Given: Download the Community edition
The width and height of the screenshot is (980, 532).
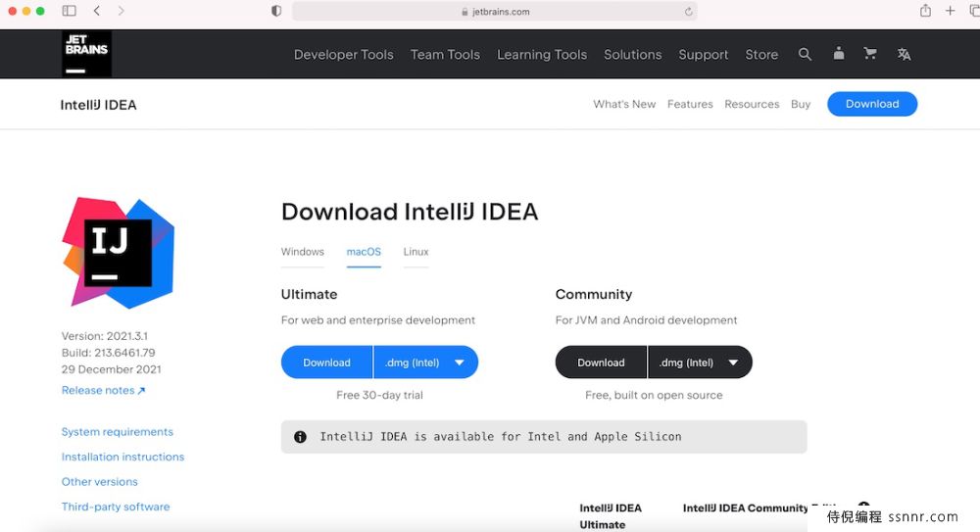Looking at the screenshot, I should (x=602, y=363).
